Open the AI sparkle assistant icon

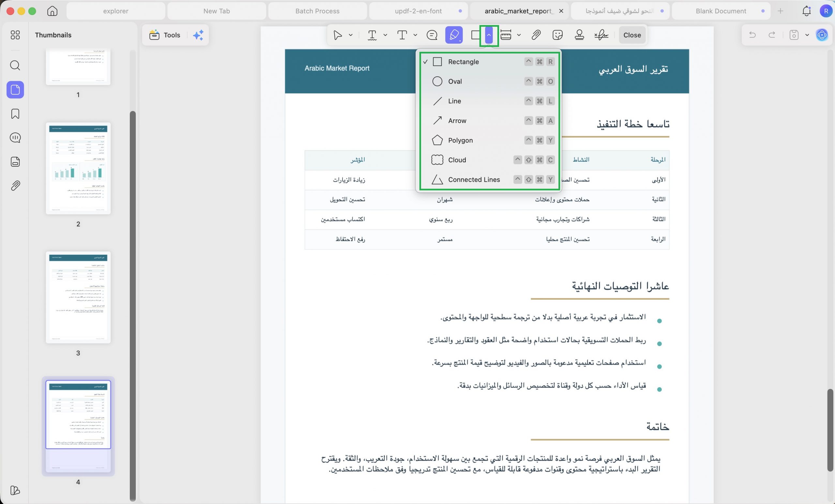tap(198, 35)
